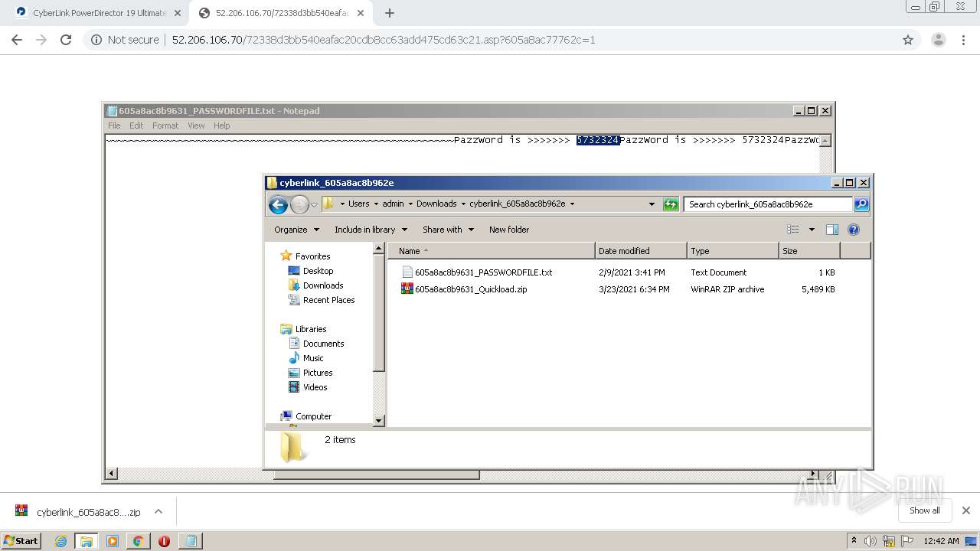The width and height of the screenshot is (980, 551).
Task: Click the search magnifier icon in Explorer
Action: pyautogui.click(x=861, y=204)
